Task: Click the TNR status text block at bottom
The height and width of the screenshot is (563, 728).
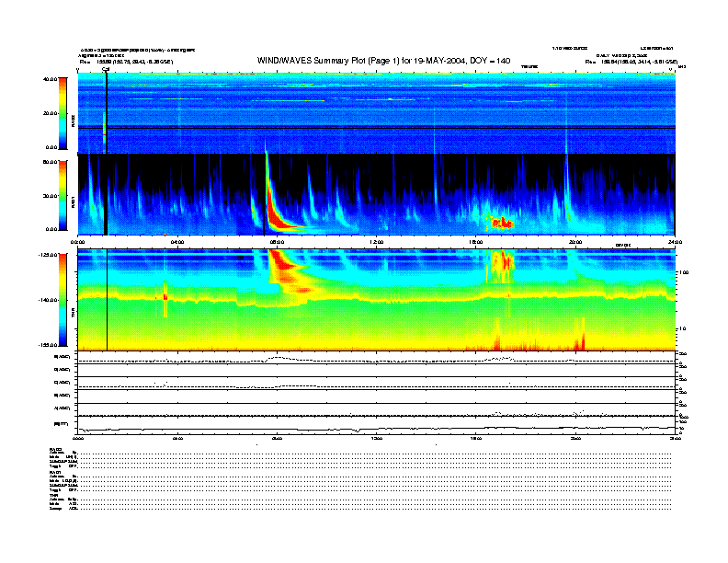Action: 64,501
